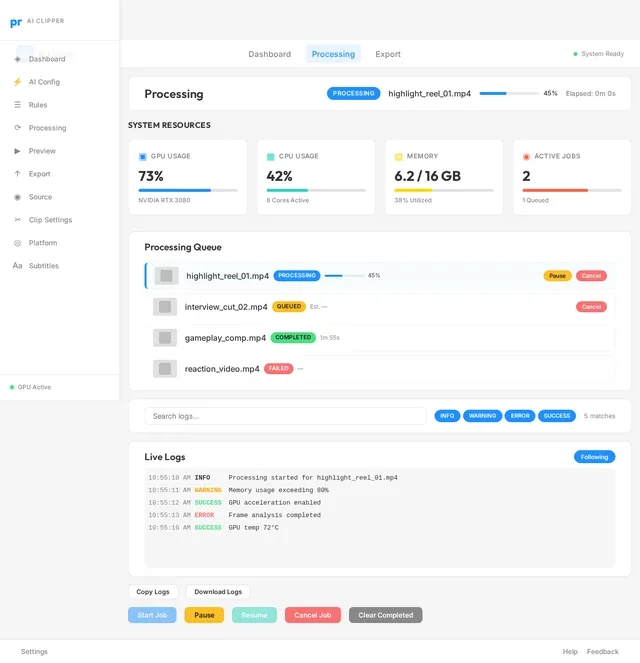The height and width of the screenshot is (663, 640).
Task: Open the Dashboard tab in top navigation
Action: (270, 54)
